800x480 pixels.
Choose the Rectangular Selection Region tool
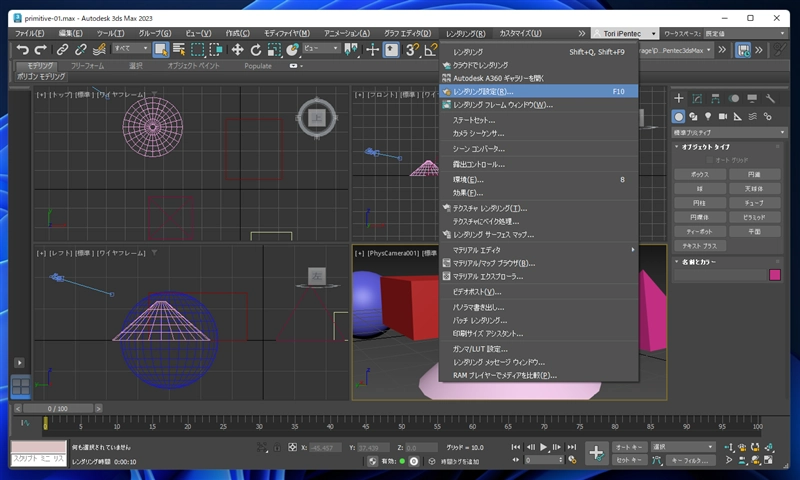[x=197, y=49]
